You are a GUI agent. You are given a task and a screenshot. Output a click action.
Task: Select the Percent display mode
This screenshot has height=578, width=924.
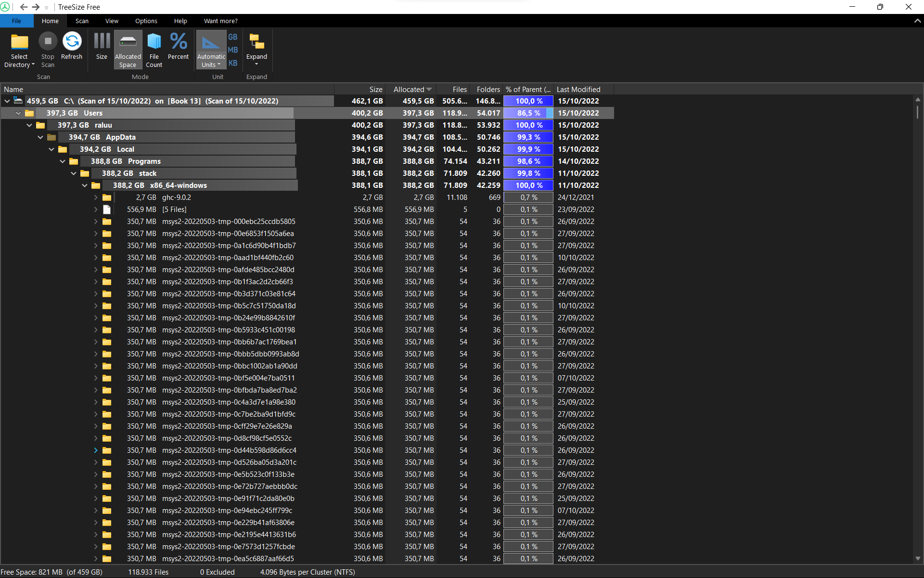(178, 48)
